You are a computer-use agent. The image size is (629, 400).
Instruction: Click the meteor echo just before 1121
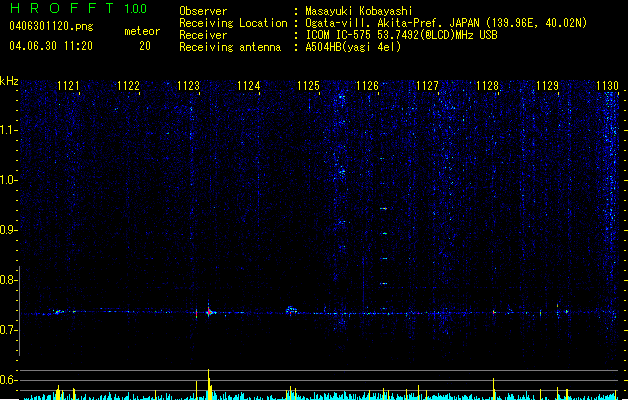point(59,312)
